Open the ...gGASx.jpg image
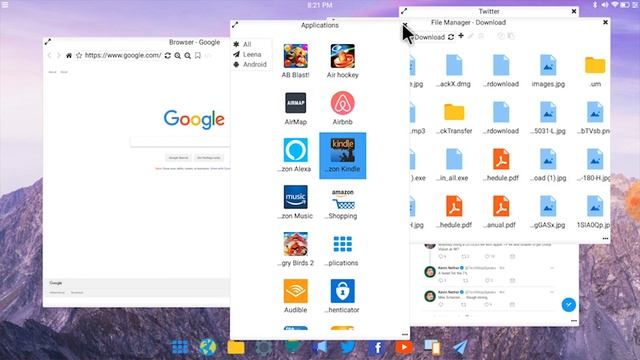The width and height of the screenshot is (640, 360). tap(548, 211)
